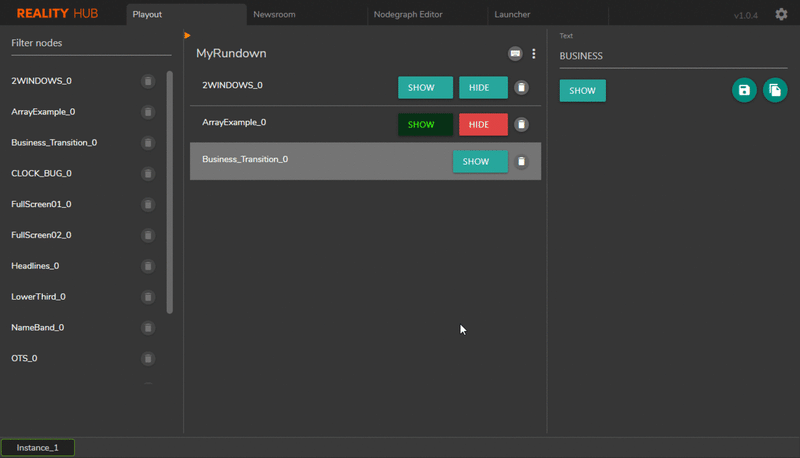
Task: Select OTS_0 in the node list
Action: (x=24, y=359)
